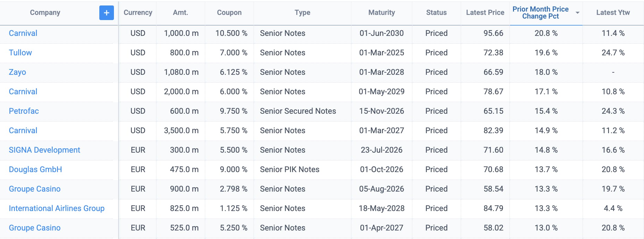Select the 58.02 latest price cell

(494, 228)
